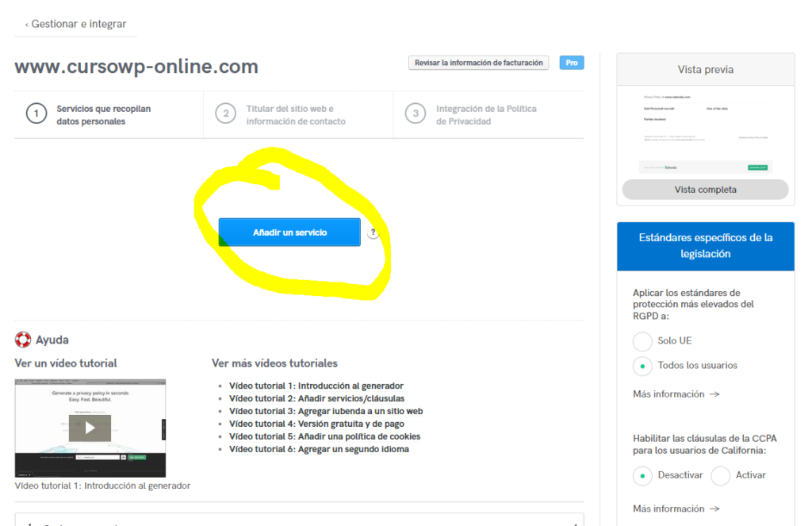Go back to Gestionar e integrar
The height and width of the screenshot is (526, 812).
pyautogui.click(x=75, y=24)
